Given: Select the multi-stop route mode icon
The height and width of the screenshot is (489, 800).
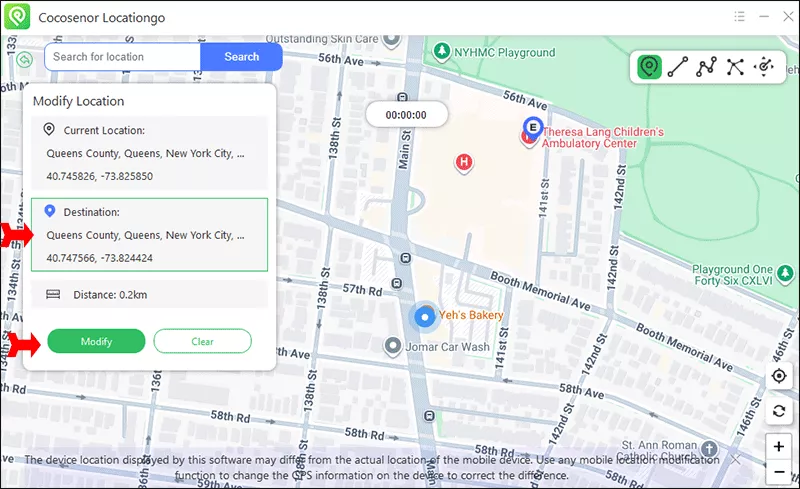Looking at the screenshot, I should coord(707,67).
